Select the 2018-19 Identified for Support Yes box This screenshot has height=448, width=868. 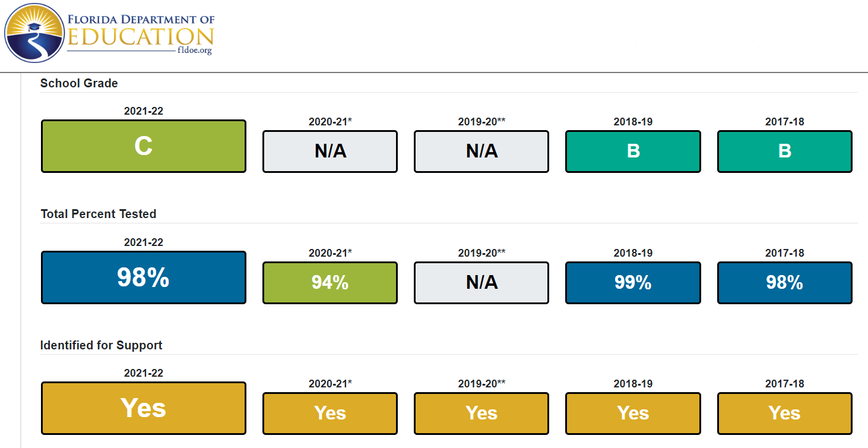coord(633,414)
